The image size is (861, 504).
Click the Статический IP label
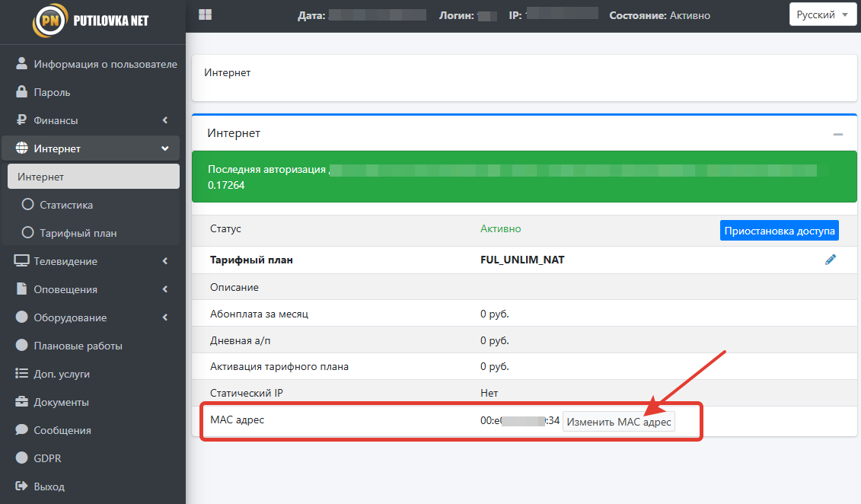(x=247, y=393)
